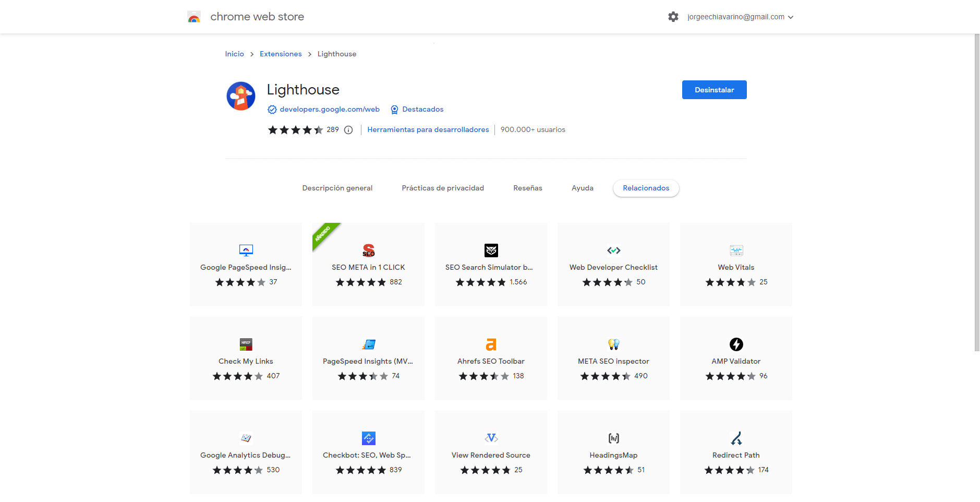Open the Descripción general tab
This screenshot has width=980, height=502.
point(337,188)
